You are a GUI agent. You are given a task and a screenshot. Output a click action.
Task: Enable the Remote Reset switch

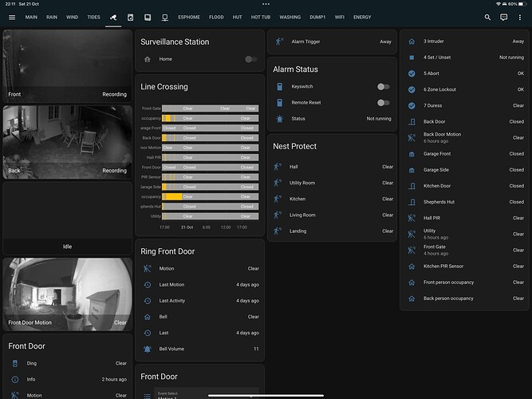[x=383, y=102]
